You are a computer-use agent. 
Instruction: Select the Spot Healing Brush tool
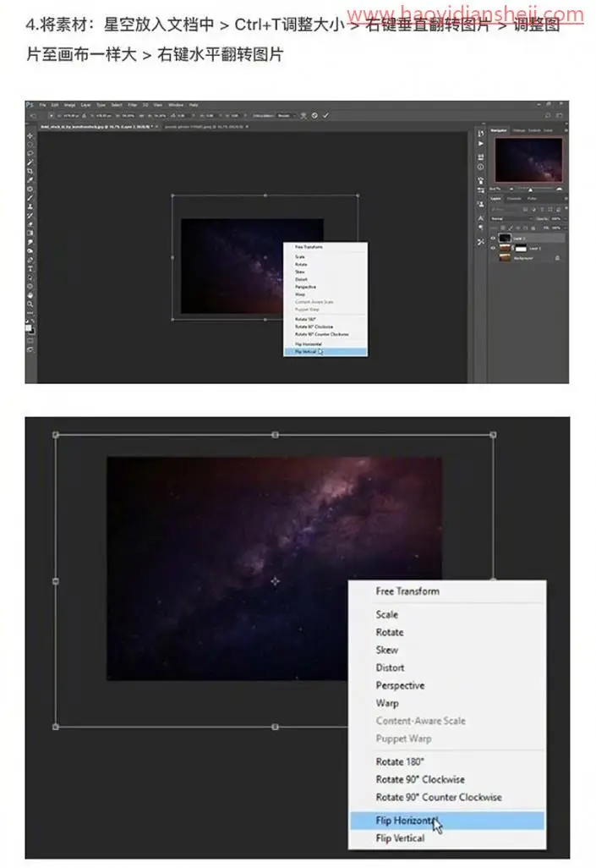(x=30, y=189)
